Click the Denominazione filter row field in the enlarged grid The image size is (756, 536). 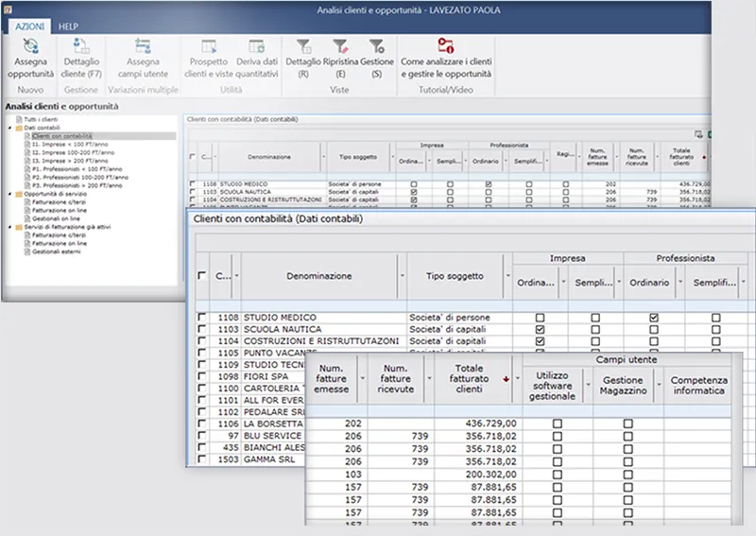pos(323,305)
